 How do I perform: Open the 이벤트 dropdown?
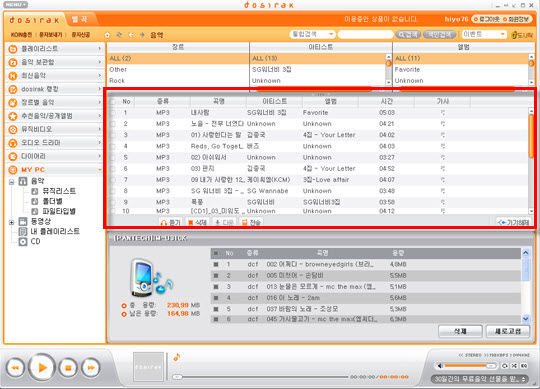484,34
